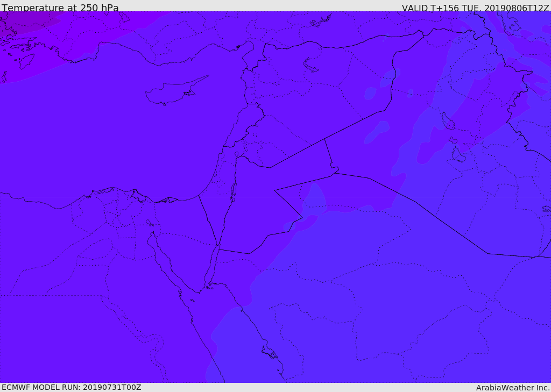Viewport: 551px width, 392px height.
Task: Click the 'ArabiaWeather Inc' credit text
Action: pos(512,388)
